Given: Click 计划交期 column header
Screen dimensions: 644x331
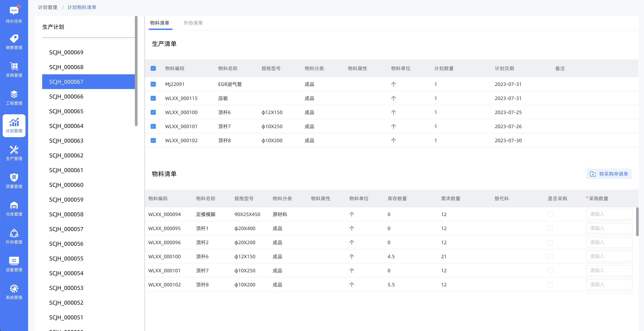Looking at the screenshot, I should pos(504,68).
